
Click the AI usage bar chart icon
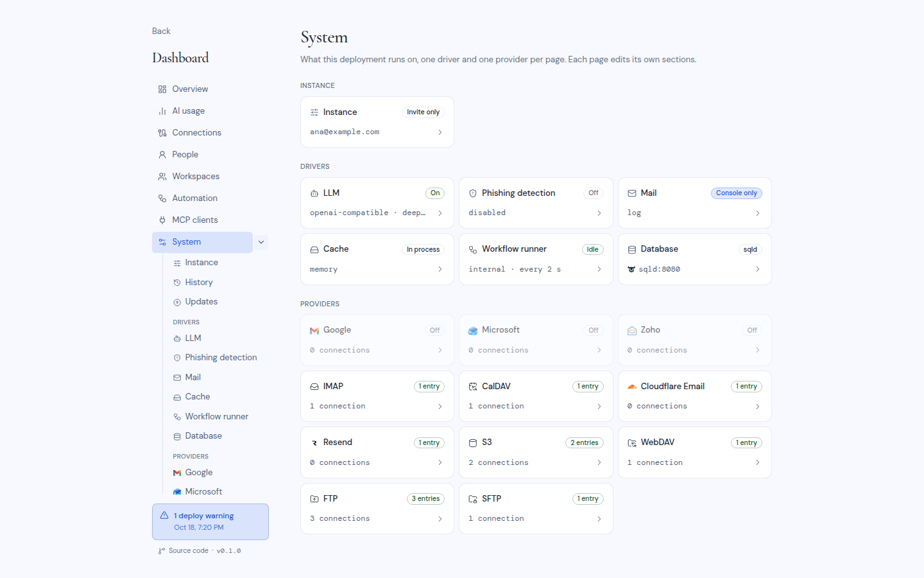(162, 111)
